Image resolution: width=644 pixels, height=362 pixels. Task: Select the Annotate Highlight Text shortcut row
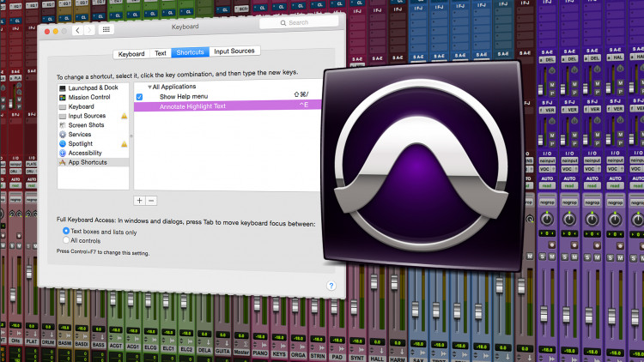228,106
